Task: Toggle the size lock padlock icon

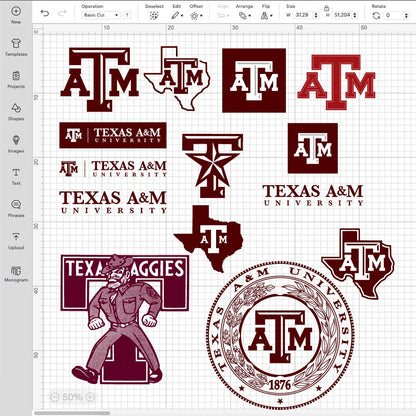Action: (326, 8)
